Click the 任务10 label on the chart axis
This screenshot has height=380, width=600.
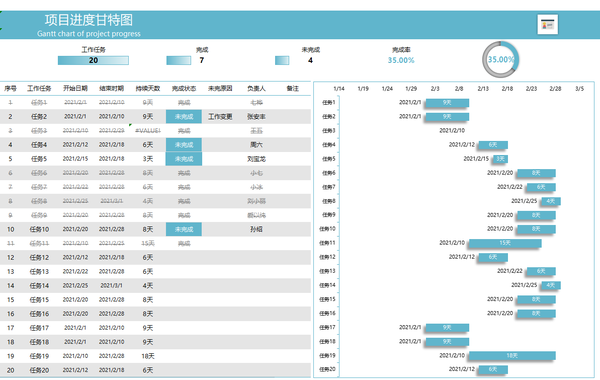coord(327,229)
